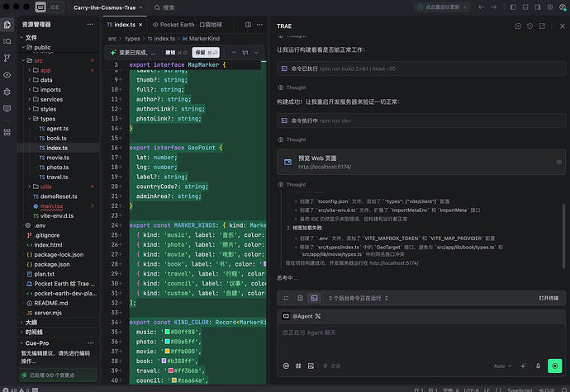Toggle the bottom panel layout icon
This screenshot has width=570, height=392.
click(x=525, y=7)
